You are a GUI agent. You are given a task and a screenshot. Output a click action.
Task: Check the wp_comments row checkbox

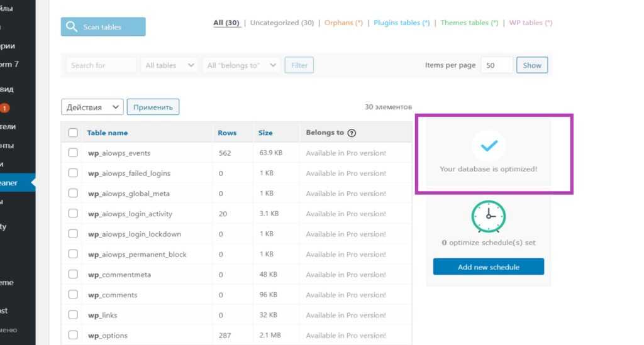pos(73,295)
